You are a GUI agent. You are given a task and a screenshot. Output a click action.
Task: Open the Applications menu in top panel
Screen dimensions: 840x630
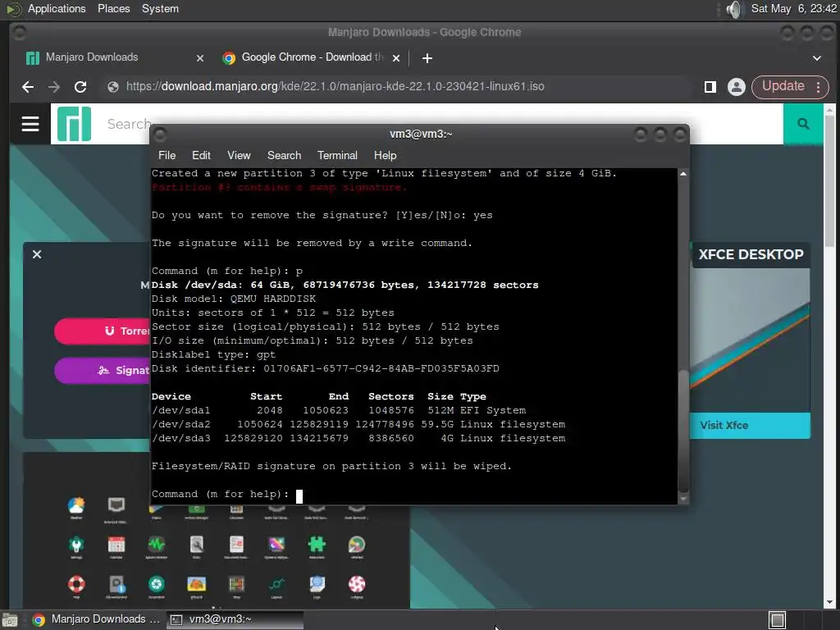click(x=57, y=9)
